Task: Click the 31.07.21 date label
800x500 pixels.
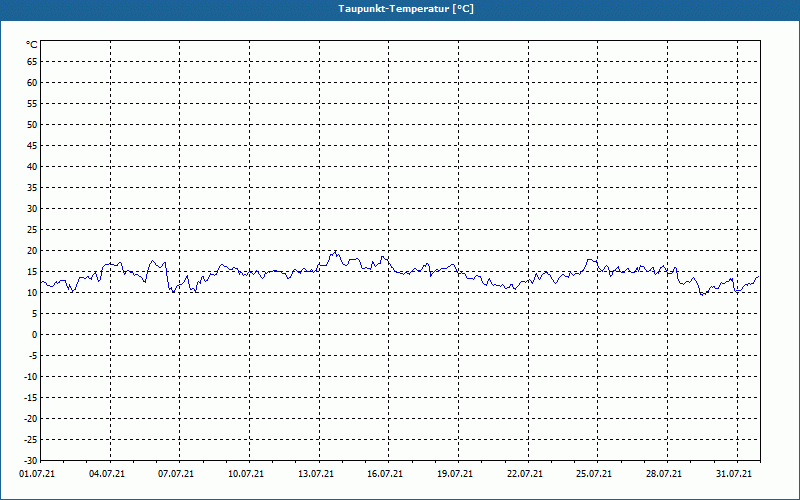Action: pyautogui.click(x=735, y=474)
